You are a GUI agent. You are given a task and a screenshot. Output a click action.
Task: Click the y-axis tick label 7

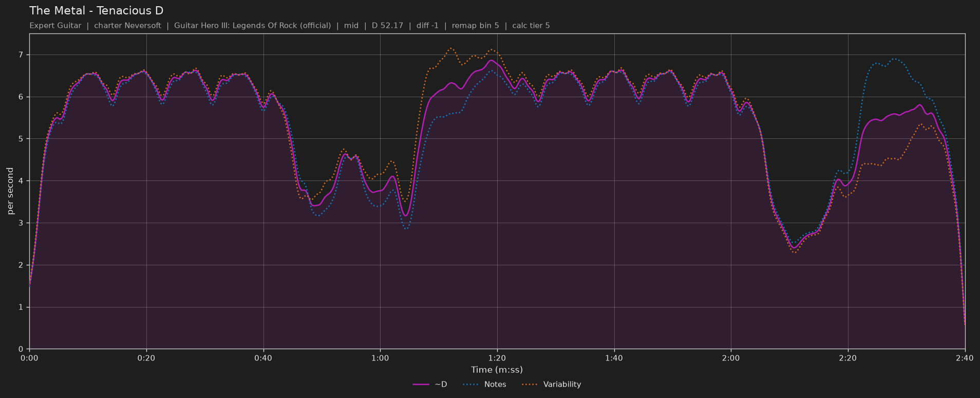pyautogui.click(x=21, y=55)
